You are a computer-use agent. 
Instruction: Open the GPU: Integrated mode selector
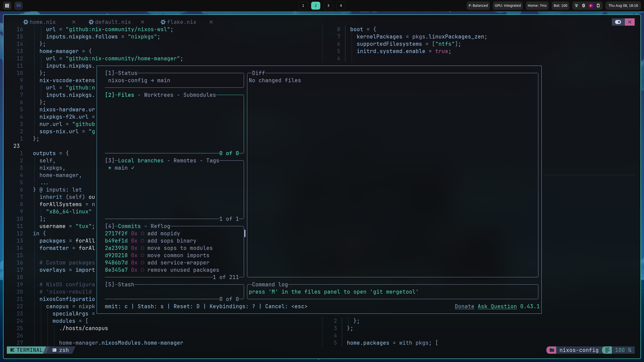point(508,6)
